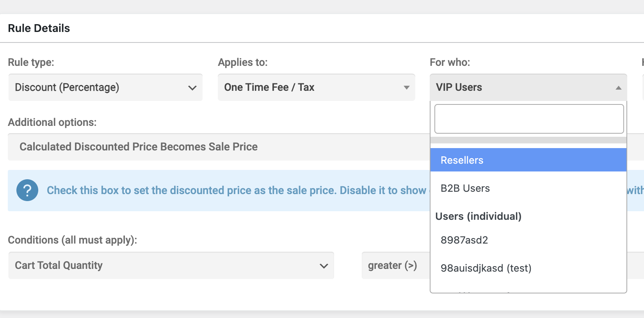Click the For who search input field

point(529,119)
